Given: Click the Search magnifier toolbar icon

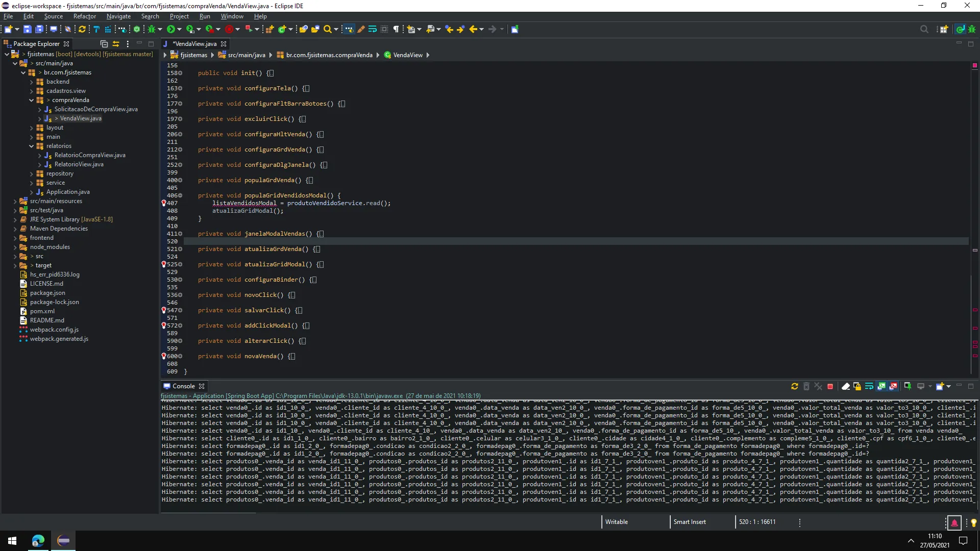Looking at the screenshot, I should tap(328, 30).
